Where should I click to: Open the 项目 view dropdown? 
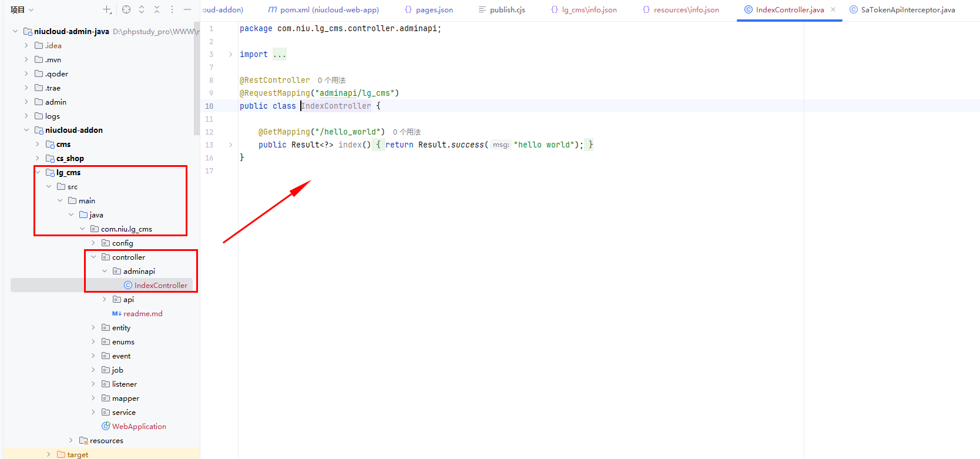[x=22, y=9]
